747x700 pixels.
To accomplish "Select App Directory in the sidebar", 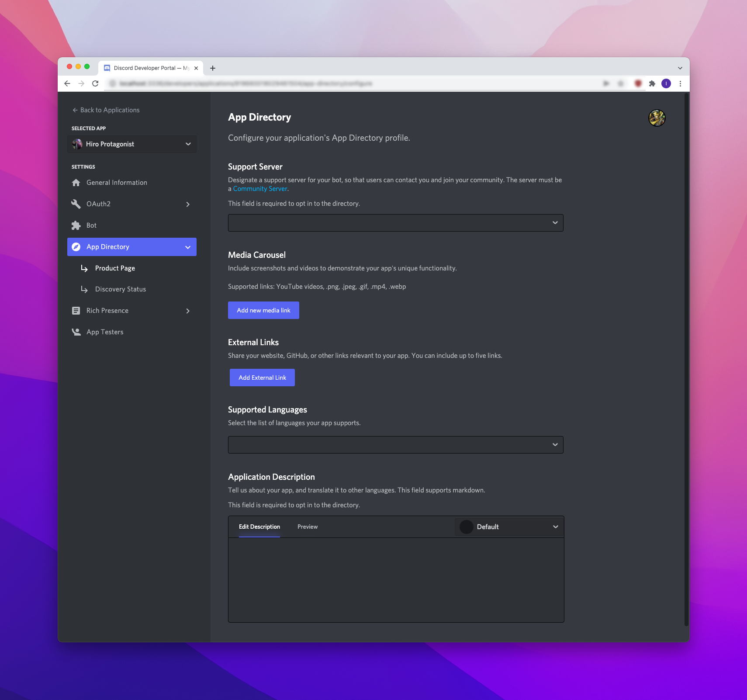I will coord(132,247).
